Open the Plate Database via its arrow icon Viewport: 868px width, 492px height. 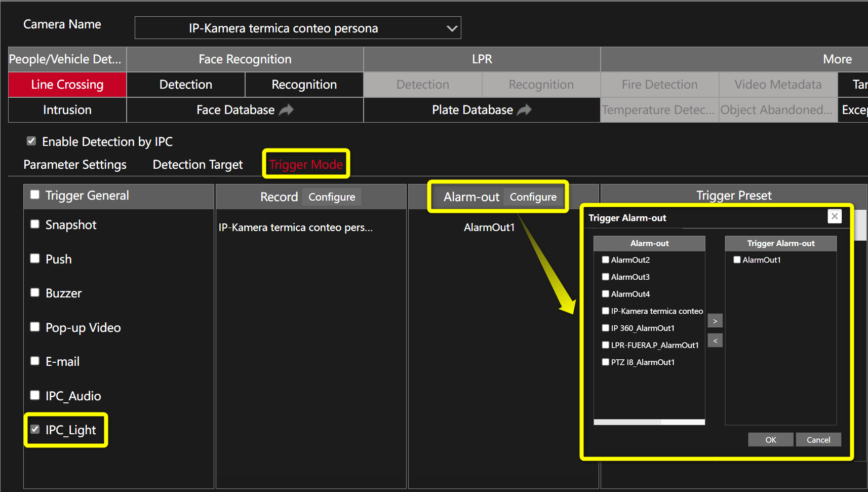[x=524, y=109]
